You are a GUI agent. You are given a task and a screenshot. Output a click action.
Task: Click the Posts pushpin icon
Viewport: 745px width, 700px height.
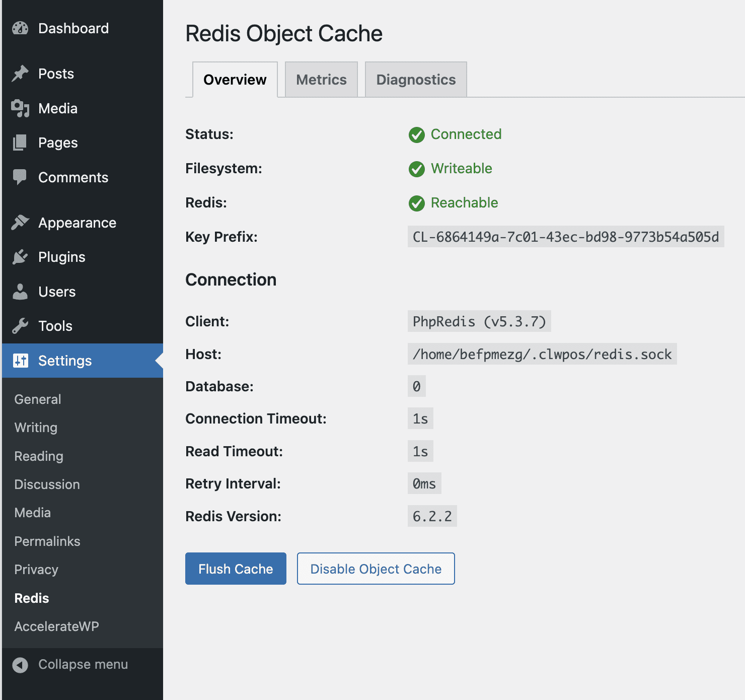coord(20,74)
